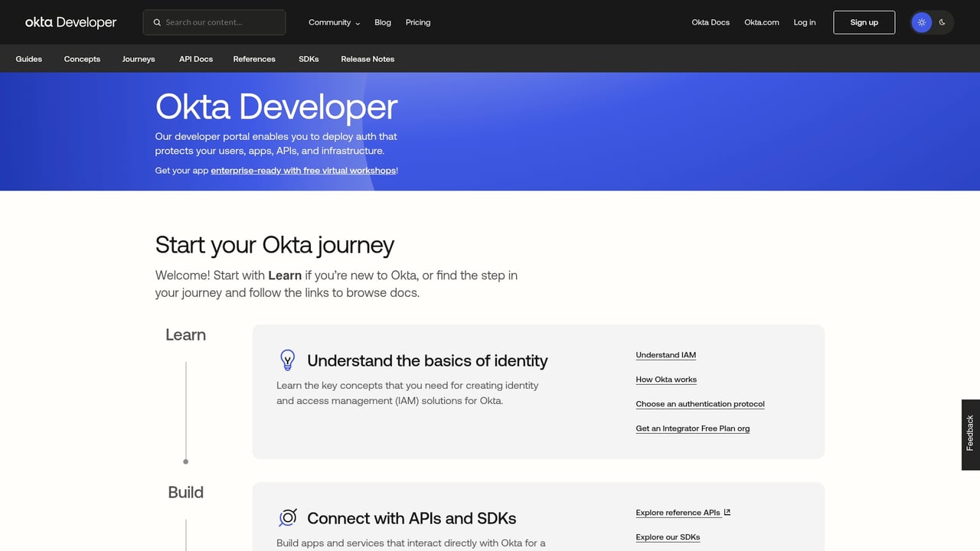
Task: Enable dark mode with the moon icon
Action: [x=942, y=22]
